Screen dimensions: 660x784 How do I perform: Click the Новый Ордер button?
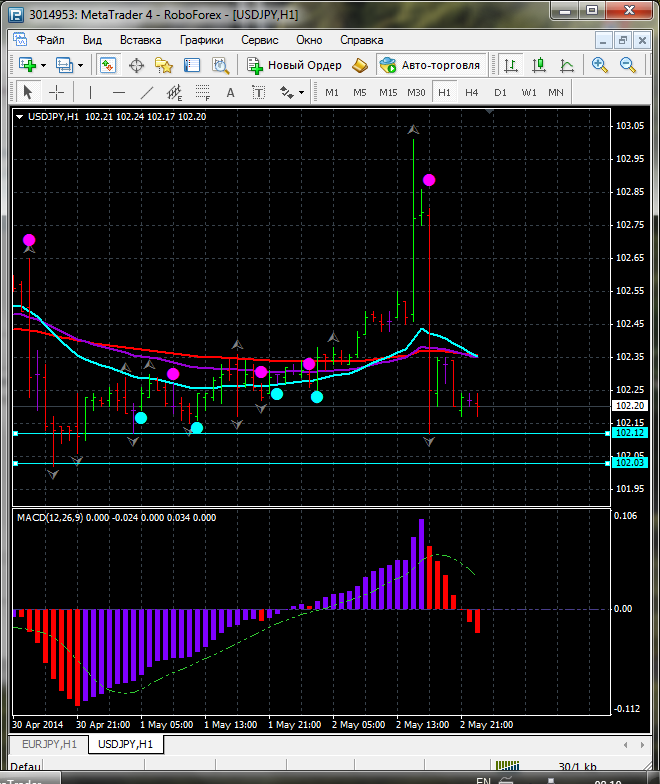295,65
